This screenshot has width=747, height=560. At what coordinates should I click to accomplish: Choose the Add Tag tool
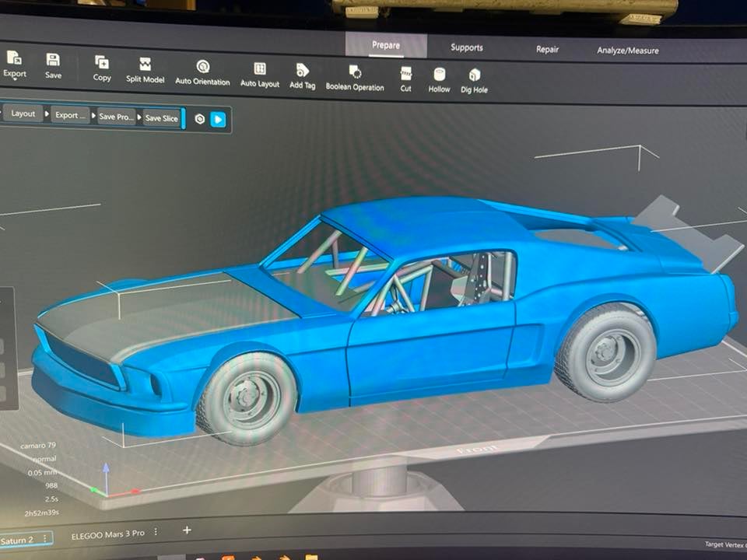tap(302, 71)
